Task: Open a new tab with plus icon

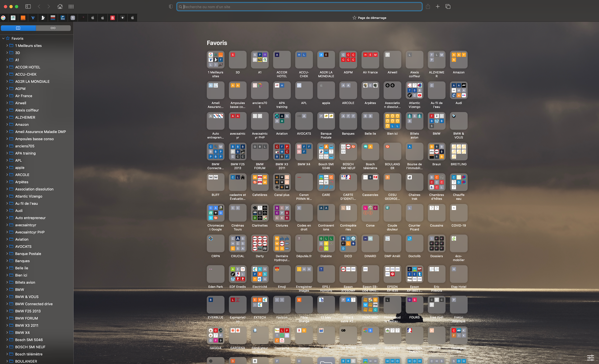Action: 438,7
